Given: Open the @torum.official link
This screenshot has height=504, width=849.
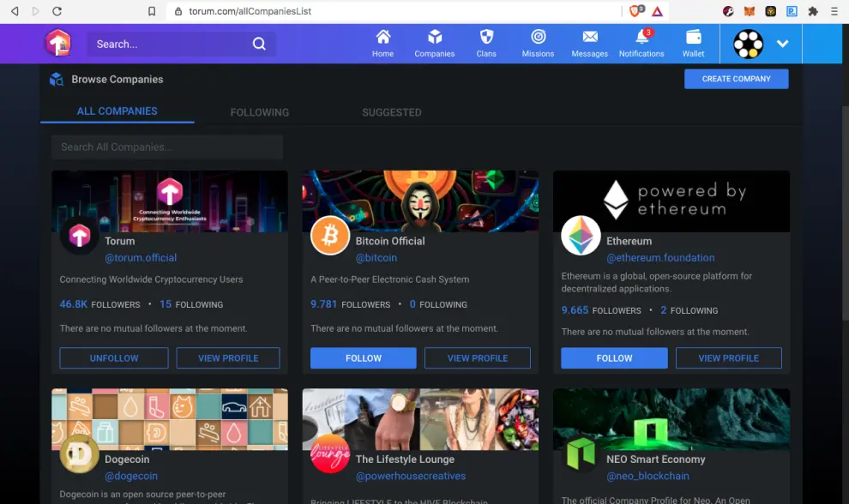Looking at the screenshot, I should pyautogui.click(x=141, y=258).
